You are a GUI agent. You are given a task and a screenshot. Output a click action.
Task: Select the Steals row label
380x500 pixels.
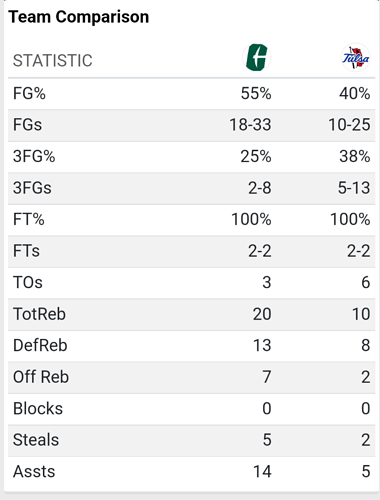point(36,440)
